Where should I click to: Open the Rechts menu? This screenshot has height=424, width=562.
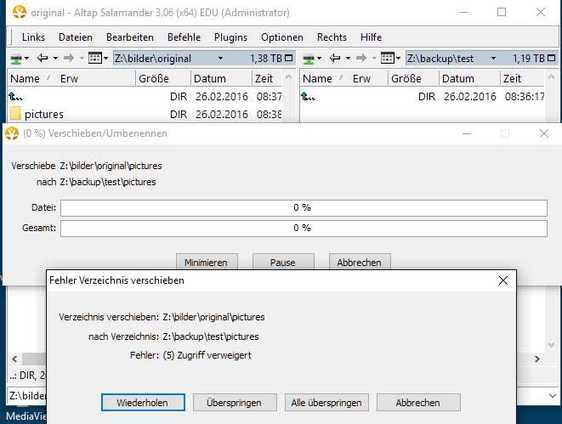point(332,37)
